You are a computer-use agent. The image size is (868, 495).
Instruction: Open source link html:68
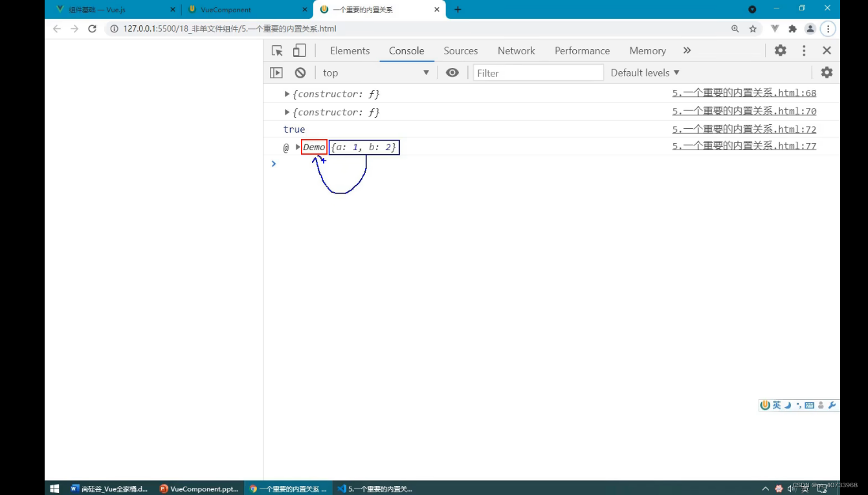744,93
